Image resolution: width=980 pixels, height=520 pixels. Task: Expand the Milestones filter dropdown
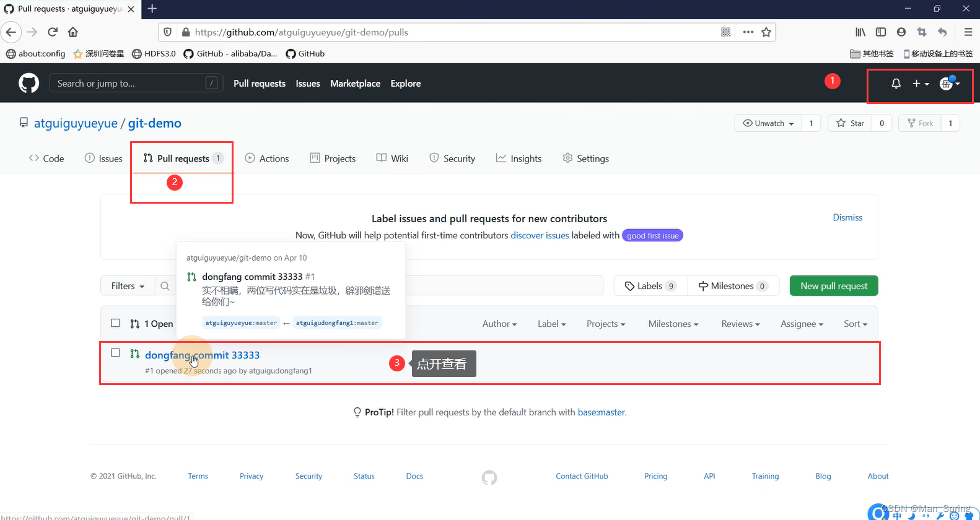(673, 324)
